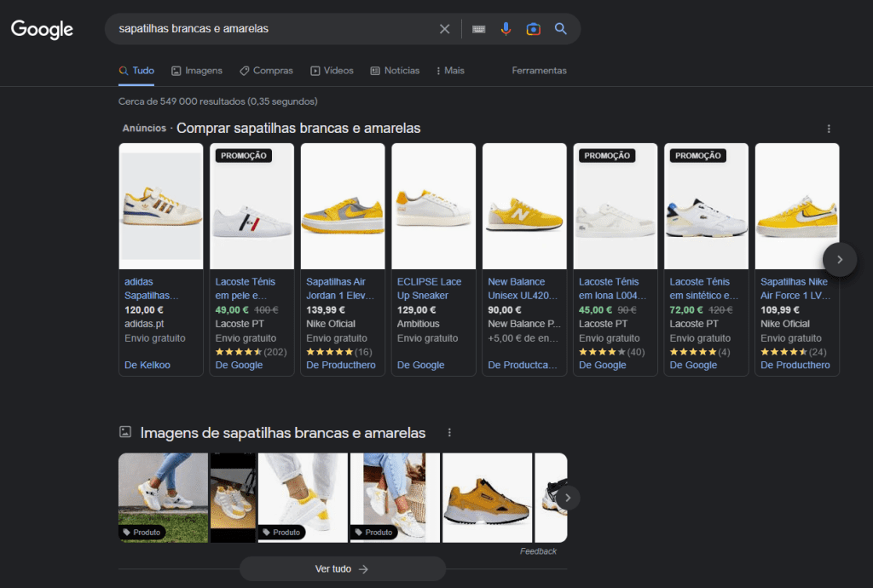Open the image result with the black side bars

pyautogui.click(x=233, y=498)
